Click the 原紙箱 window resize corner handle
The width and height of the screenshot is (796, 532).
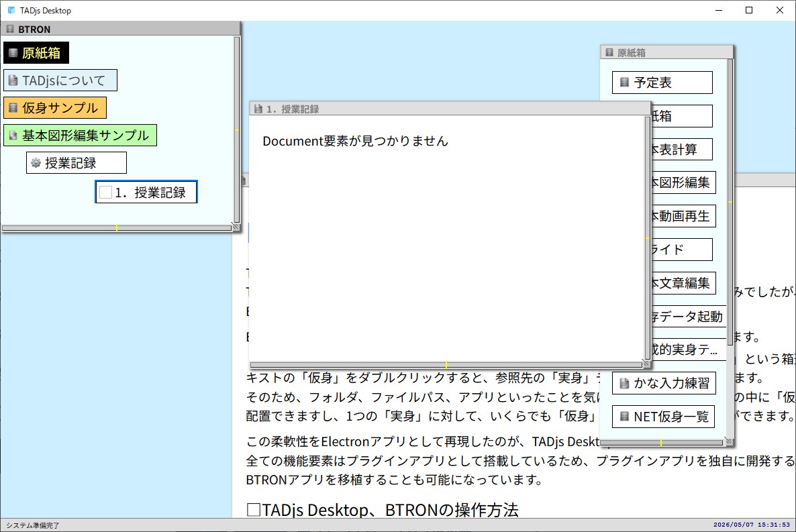pyautogui.click(x=728, y=441)
